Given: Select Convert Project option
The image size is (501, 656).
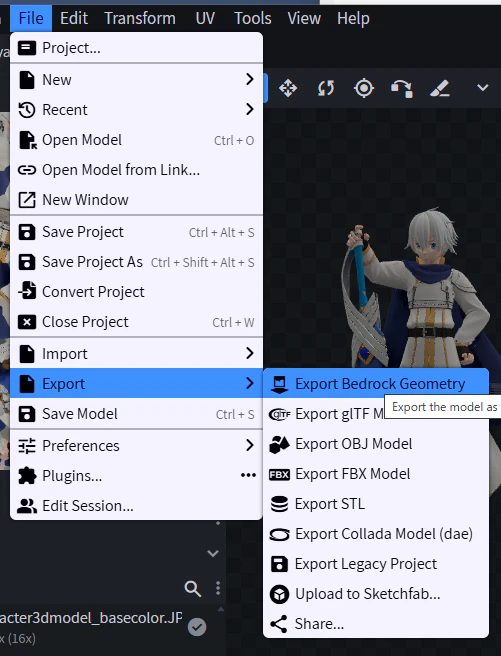Looking at the screenshot, I should click(x=136, y=292).
